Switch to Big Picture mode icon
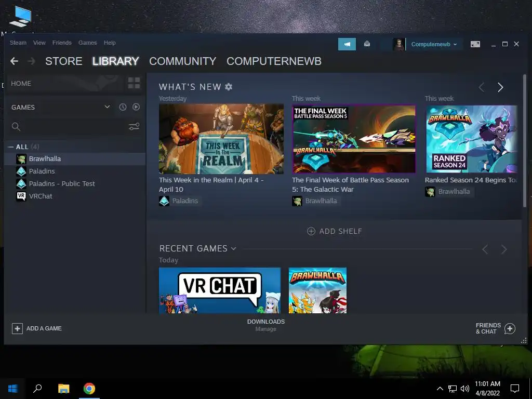The width and height of the screenshot is (532, 399). coord(475,44)
